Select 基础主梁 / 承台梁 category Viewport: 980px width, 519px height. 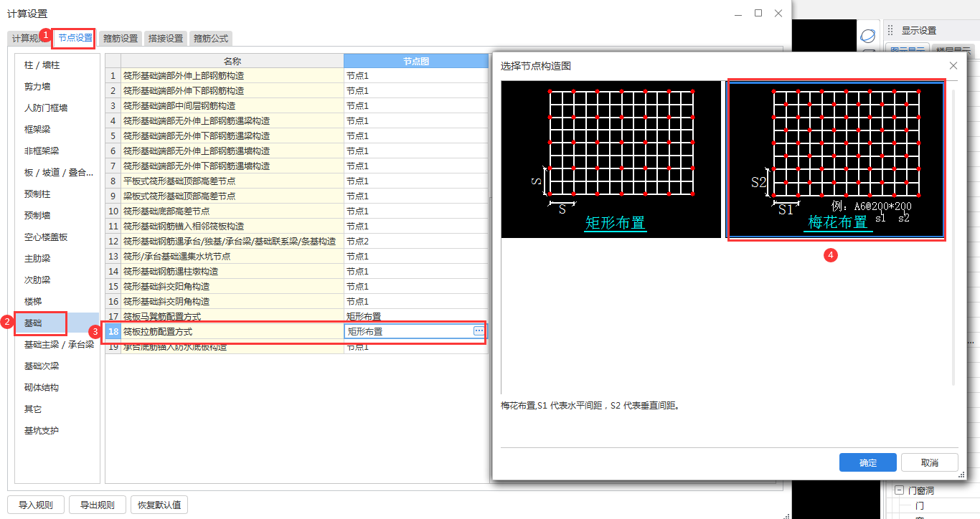[57, 344]
